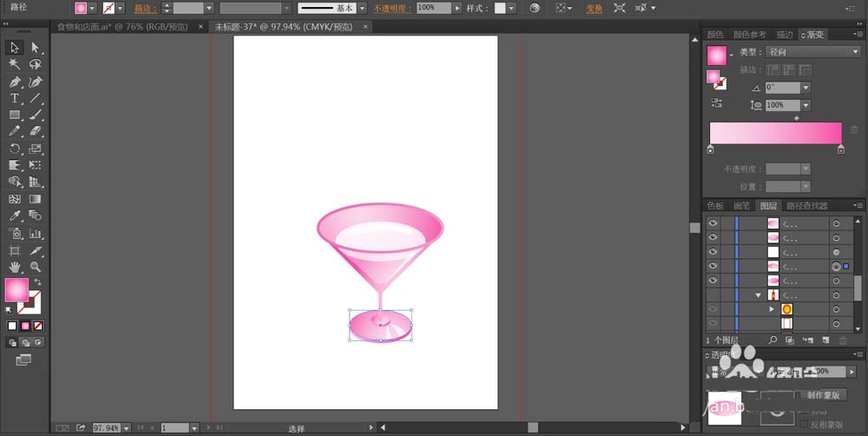
Task: Select the Type tool
Action: coord(15,99)
